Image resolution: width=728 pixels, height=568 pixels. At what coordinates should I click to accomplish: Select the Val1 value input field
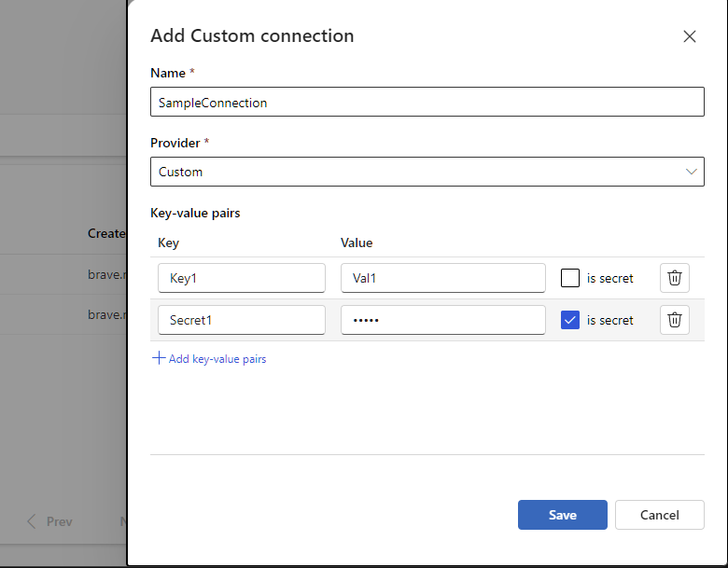[442, 278]
